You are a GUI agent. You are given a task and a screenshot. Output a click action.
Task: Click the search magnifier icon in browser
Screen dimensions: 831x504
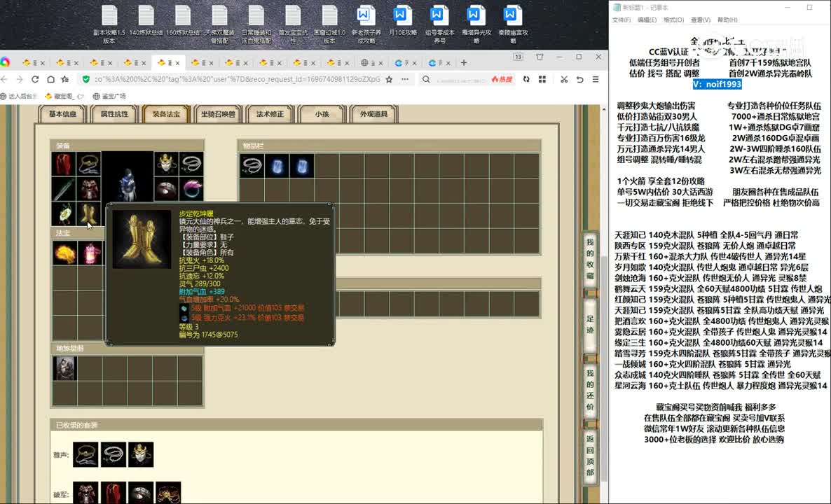(x=426, y=79)
